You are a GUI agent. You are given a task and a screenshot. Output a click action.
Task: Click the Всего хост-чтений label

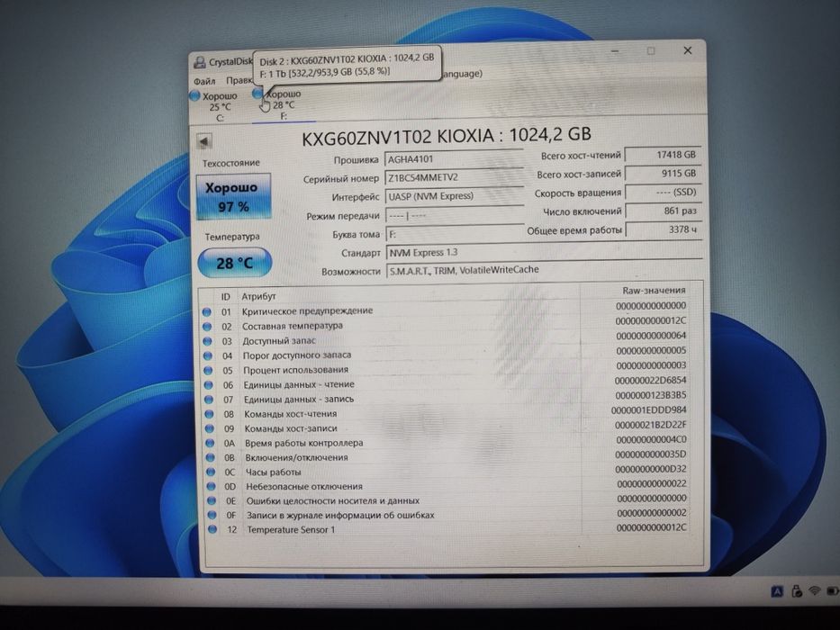(x=581, y=156)
